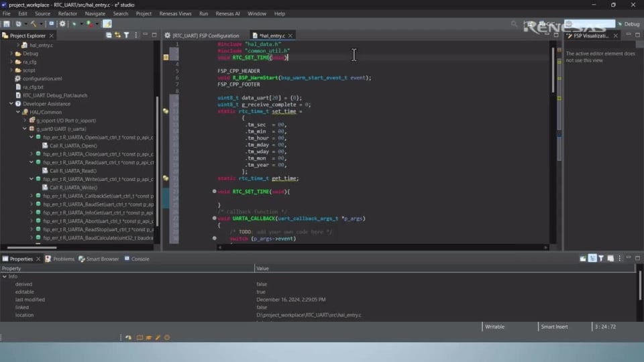
Task: Click pencil icon in bottom status toolbar
Action: pyautogui.click(x=158, y=337)
